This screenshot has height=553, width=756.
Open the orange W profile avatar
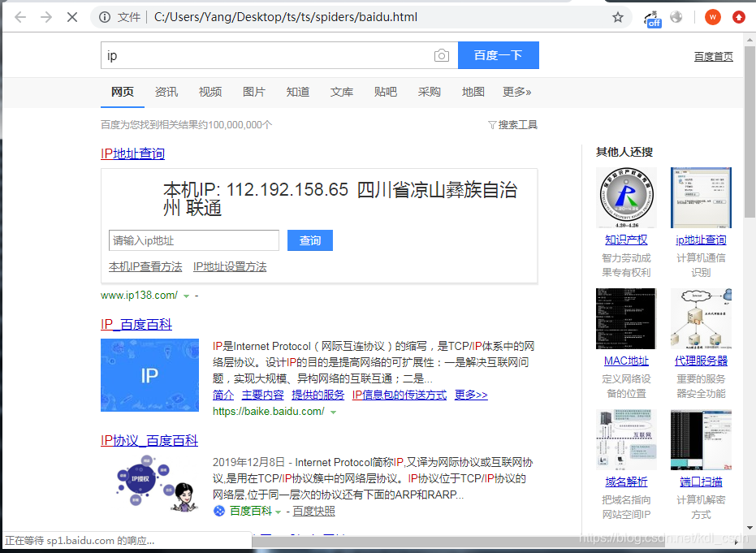[x=713, y=17]
